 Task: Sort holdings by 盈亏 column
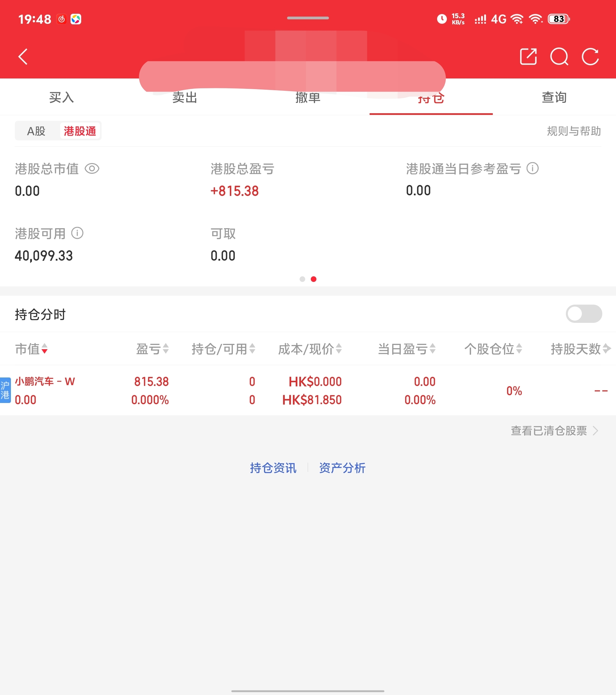click(x=152, y=349)
